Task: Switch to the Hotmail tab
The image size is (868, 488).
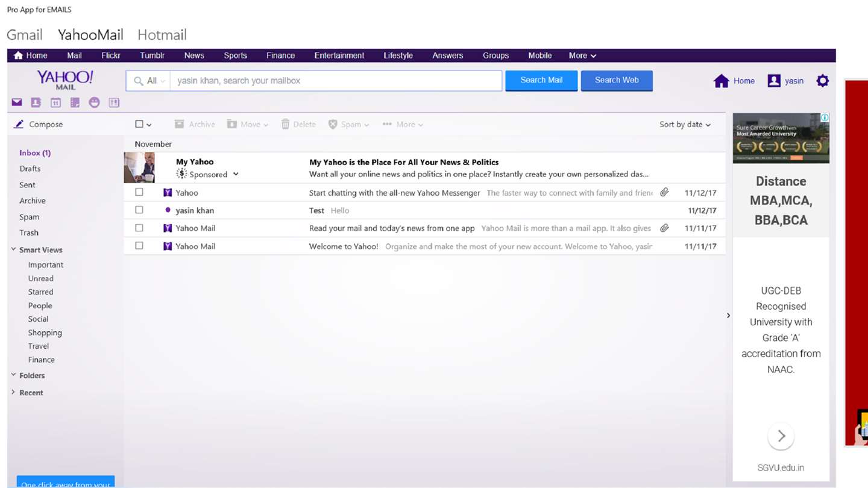Action: pyautogui.click(x=162, y=34)
